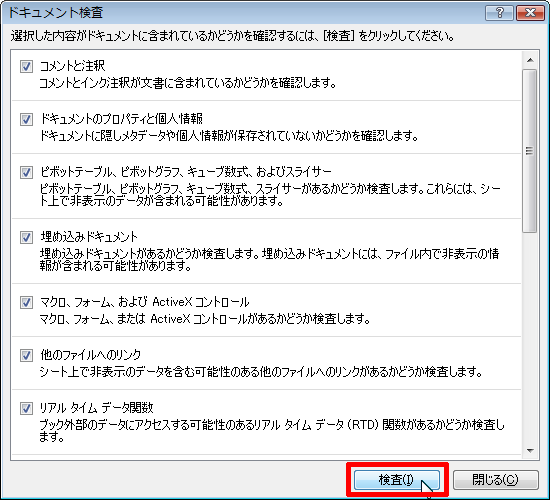Uncheck the リアル タイム データ関数 checkbox

coord(26,408)
